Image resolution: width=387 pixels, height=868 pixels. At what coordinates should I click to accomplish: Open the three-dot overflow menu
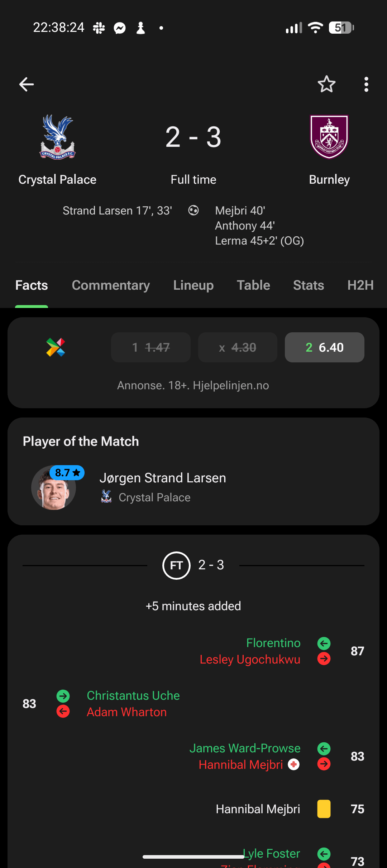click(x=366, y=85)
